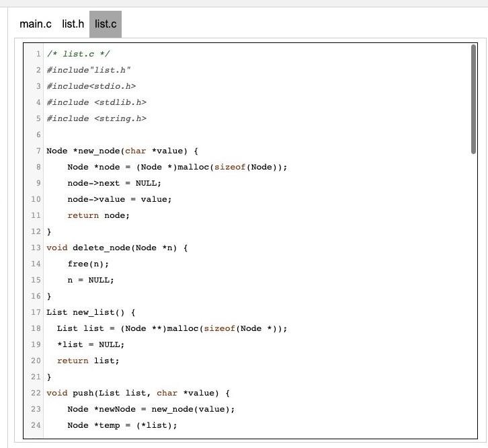Switch to the main.c tab

(x=35, y=24)
